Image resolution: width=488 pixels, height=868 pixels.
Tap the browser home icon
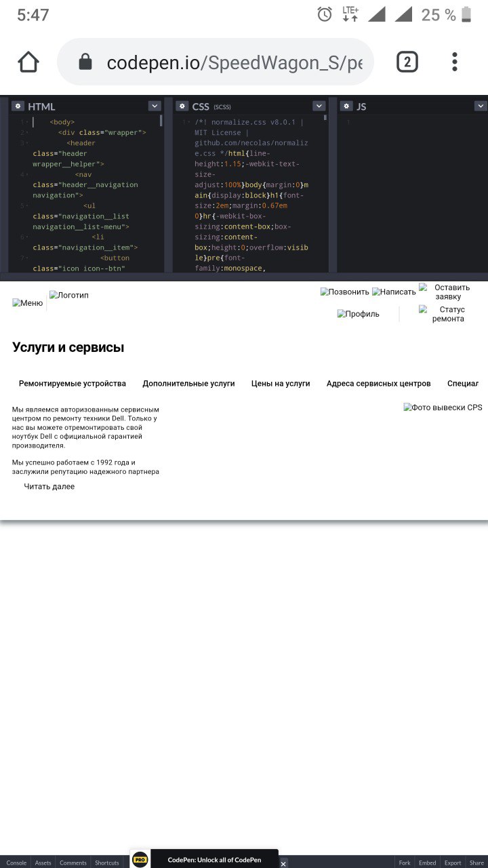[28, 62]
